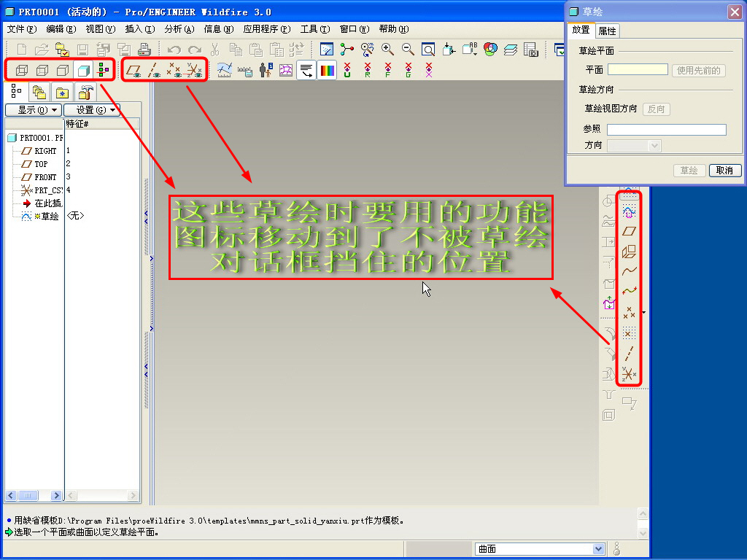The height and width of the screenshot is (560, 747).
Task: Open the 显示(O) dropdown in navigator
Action: (x=34, y=110)
